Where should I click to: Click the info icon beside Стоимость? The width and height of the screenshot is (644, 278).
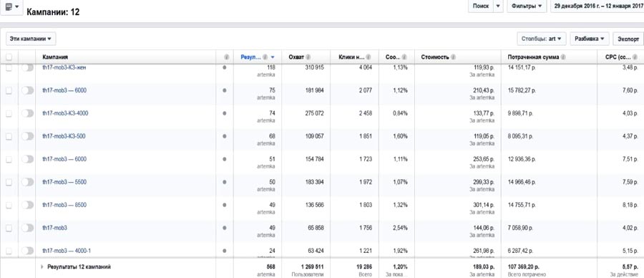click(452, 57)
